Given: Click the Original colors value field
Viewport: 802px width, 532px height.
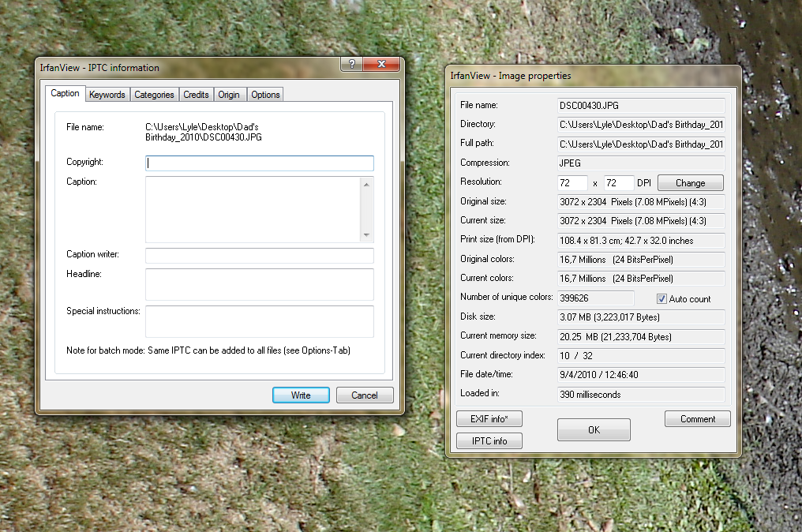Looking at the screenshot, I should [641, 260].
